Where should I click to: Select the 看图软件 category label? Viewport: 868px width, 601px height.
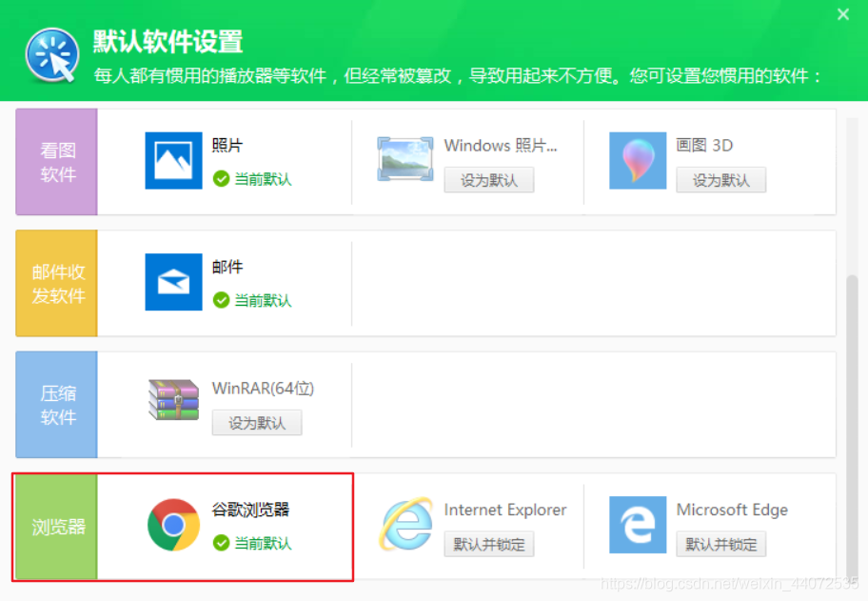tap(57, 162)
